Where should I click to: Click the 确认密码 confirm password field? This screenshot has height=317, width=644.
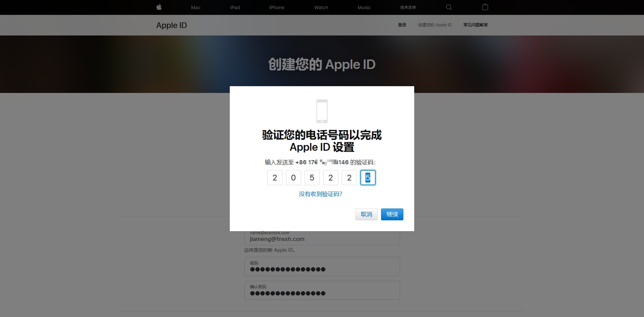[322, 290]
